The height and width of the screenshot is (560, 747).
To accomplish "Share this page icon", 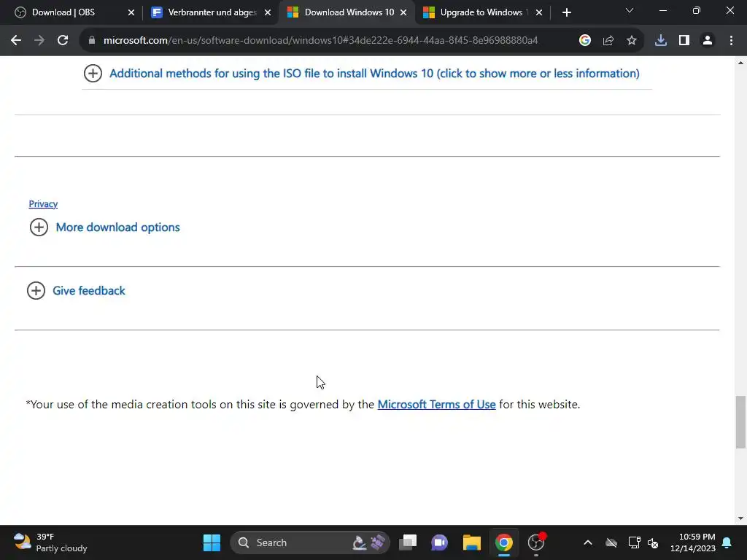I will pos(608,41).
